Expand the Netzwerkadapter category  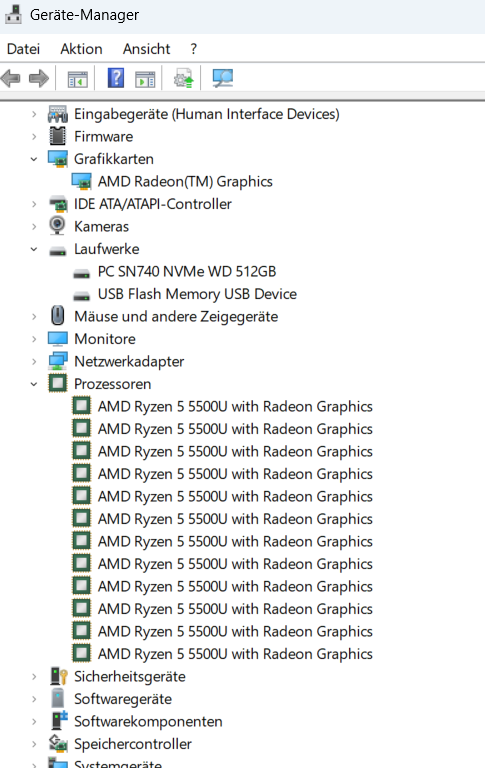click(34, 361)
